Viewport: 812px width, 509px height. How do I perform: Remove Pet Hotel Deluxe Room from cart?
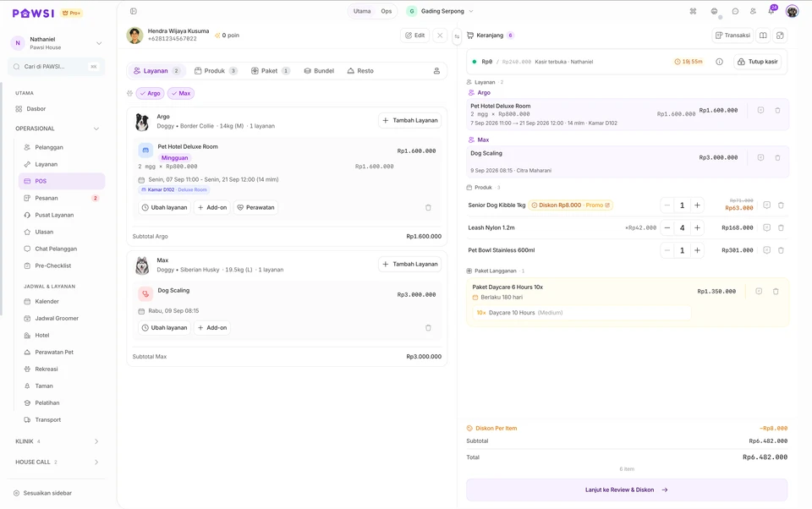(777, 110)
